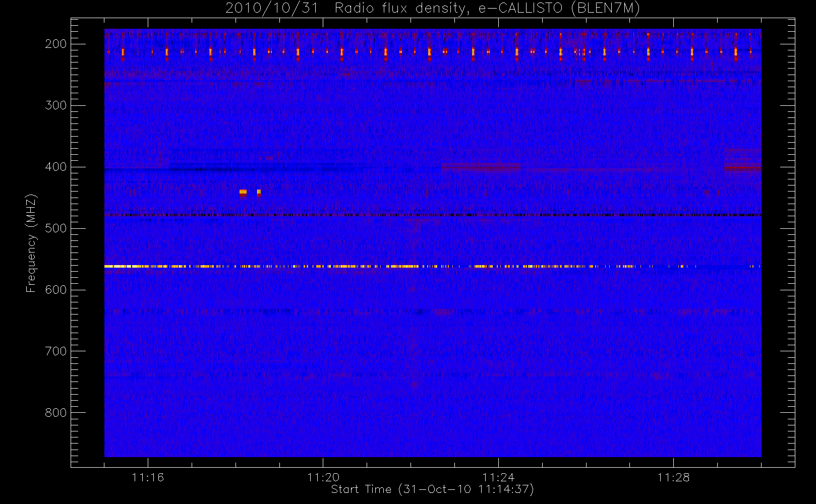Click the 800 frequency tick label
Screen dimensions: 816x504
(x=56, y=413)
